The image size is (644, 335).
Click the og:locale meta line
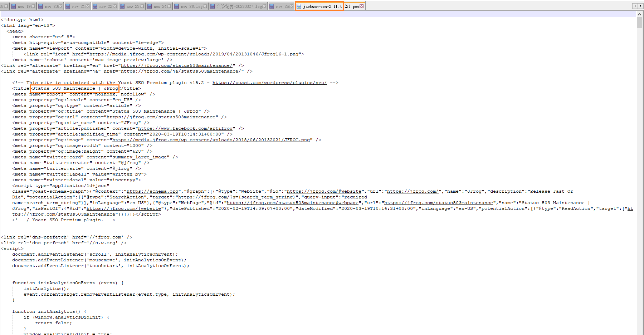[x=77, y=100]
